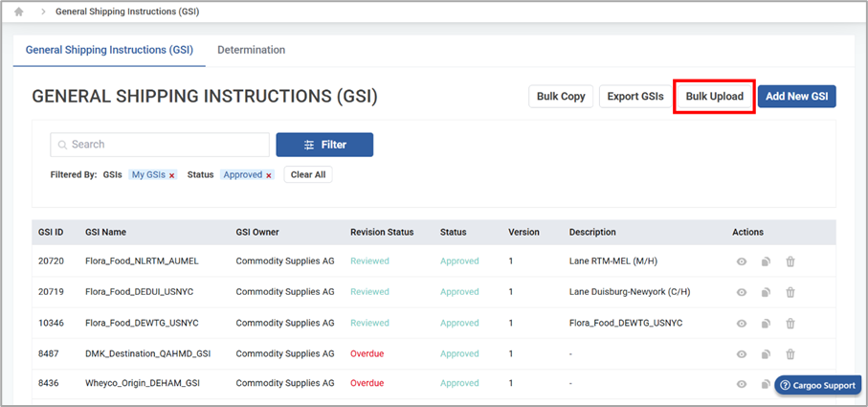The width and height of the screenshot is (868, 407).
Task: Select GSI name Wheyco_Origin_DEHAM_GSI
Action: pyautogui.click(x=143, y=383)
